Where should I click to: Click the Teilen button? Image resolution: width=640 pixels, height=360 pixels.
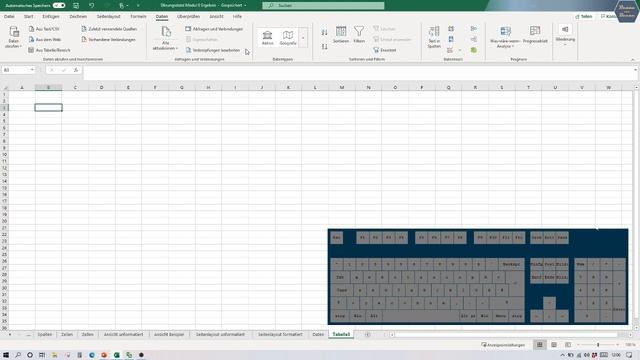(x=584, y=16)
